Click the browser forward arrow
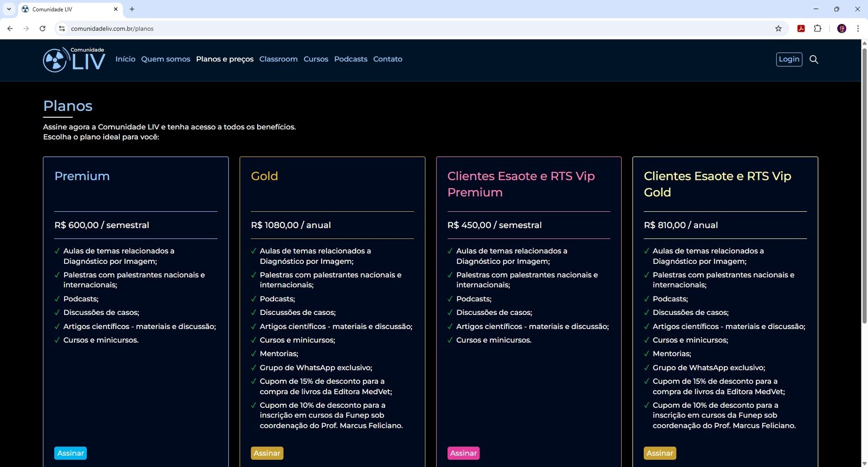Viewport: 868px width, 467px height. (x=26, y=28)
